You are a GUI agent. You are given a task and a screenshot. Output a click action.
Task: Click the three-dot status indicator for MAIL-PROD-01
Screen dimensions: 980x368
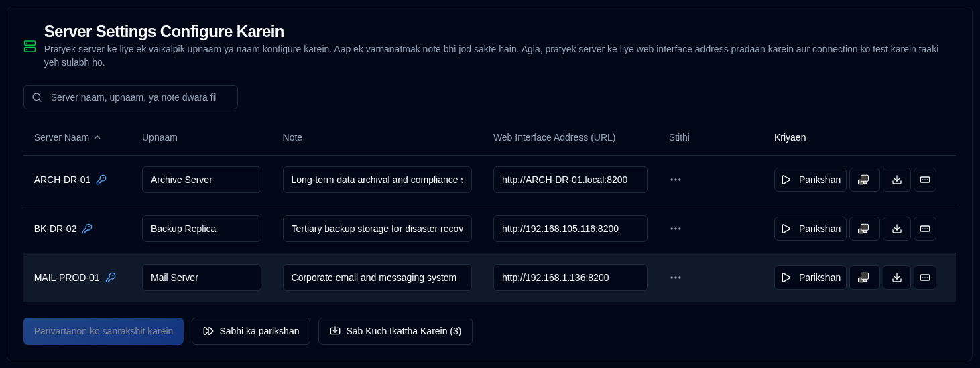[676, 278]
